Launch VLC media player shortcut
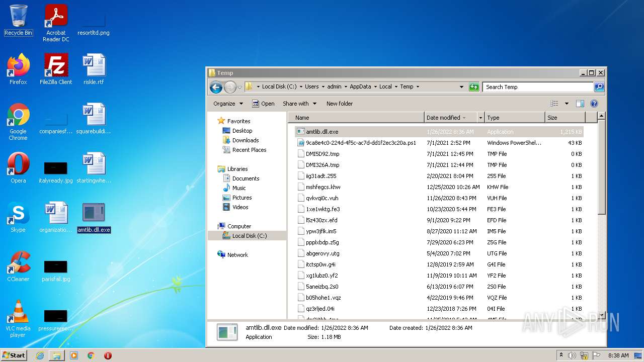Viewport: 644px width, 362px height. tap(18, 319)
